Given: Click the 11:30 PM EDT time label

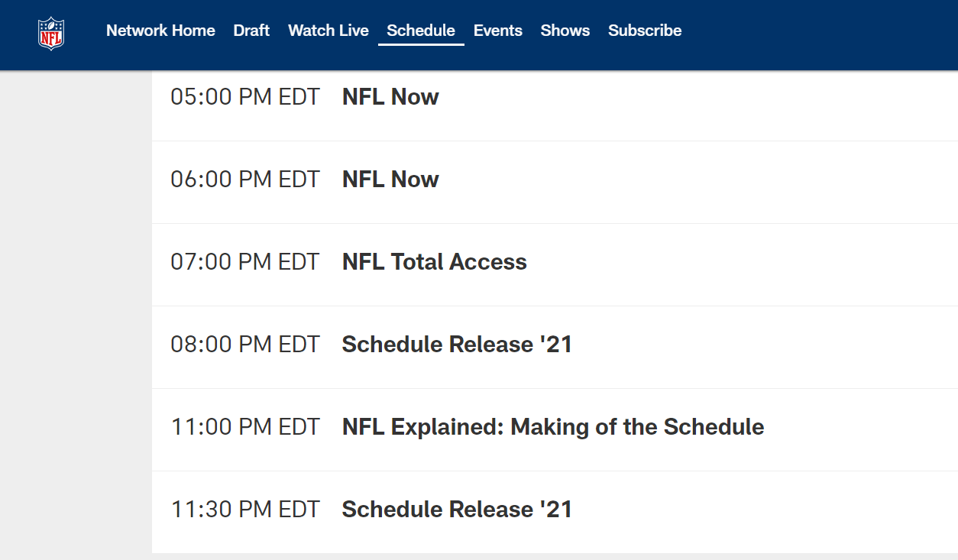Looking at the screenshot, I should (244, 510).
